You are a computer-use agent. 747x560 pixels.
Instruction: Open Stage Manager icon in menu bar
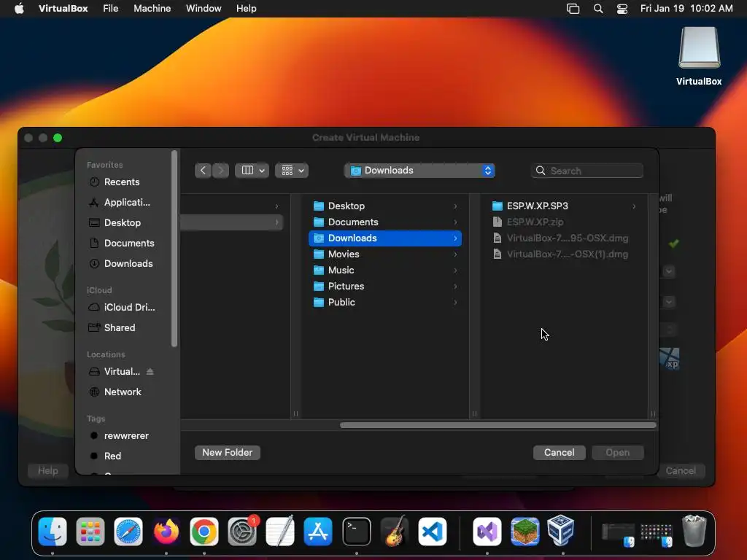[573, 9]
